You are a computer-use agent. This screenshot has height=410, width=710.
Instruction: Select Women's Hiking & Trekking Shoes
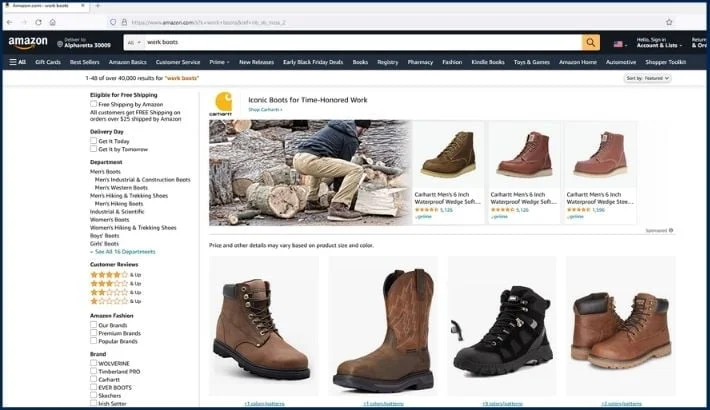(133, 228)
